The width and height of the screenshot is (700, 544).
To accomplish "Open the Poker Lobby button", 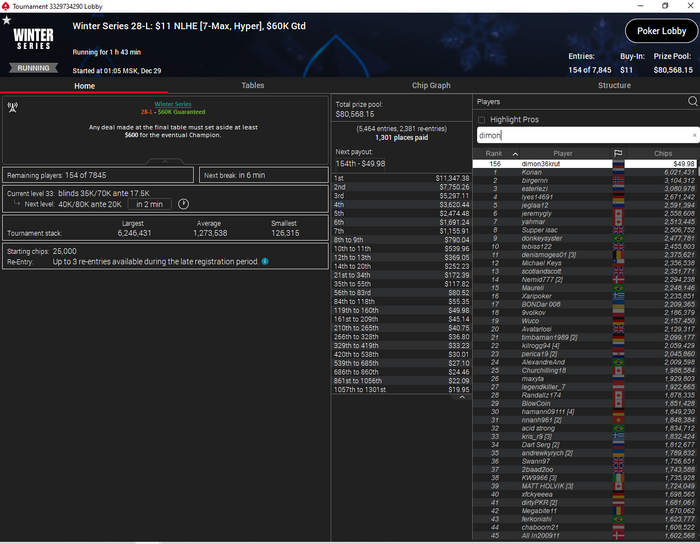I will click(x=661, y=31).
